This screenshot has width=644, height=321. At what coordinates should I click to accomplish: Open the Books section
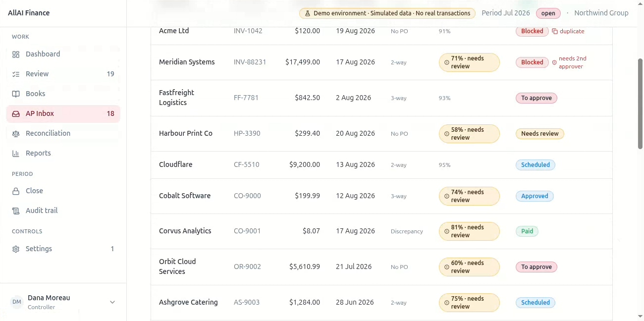pos(63,94)
